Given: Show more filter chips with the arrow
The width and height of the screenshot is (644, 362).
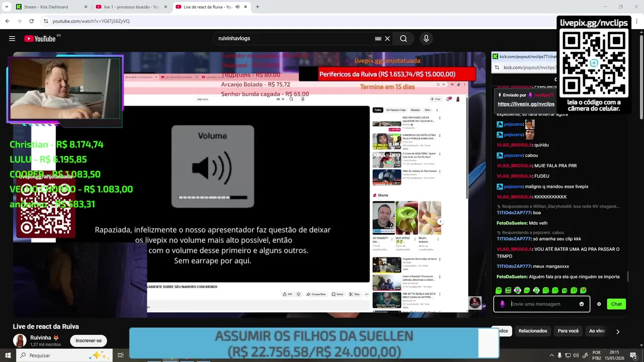Looking at the screenshot, I should [618, 331].
